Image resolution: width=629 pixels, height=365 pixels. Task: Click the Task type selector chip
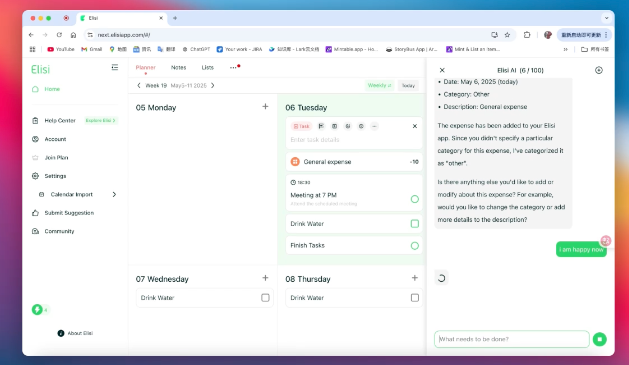(301, 126)
